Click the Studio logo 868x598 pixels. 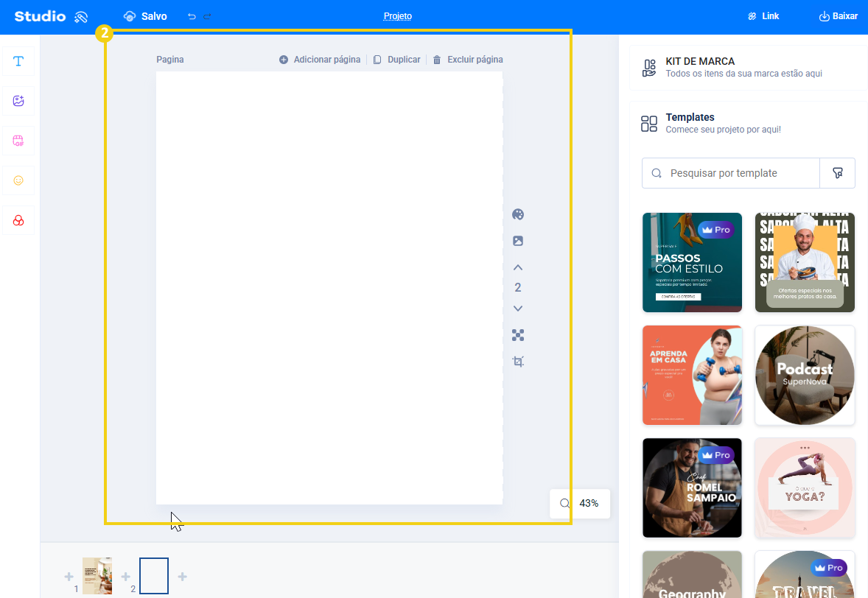point(40,17)
